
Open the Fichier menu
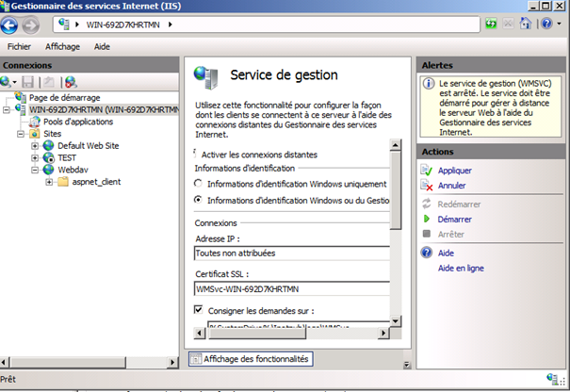[19, 46]
